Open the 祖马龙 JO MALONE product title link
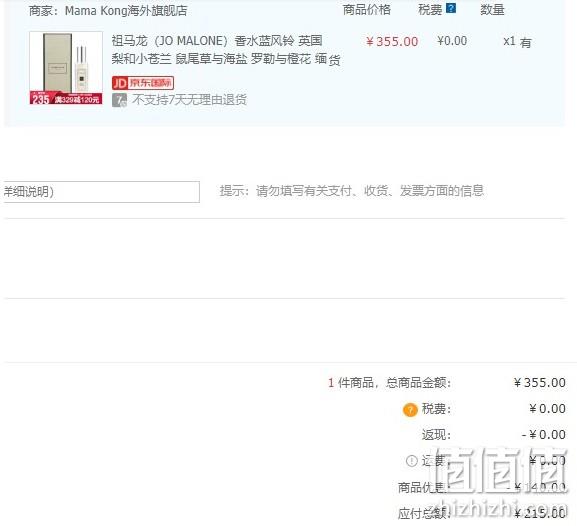Image resolution: width=577 pixels, height=526 pixels. point(226,50)
